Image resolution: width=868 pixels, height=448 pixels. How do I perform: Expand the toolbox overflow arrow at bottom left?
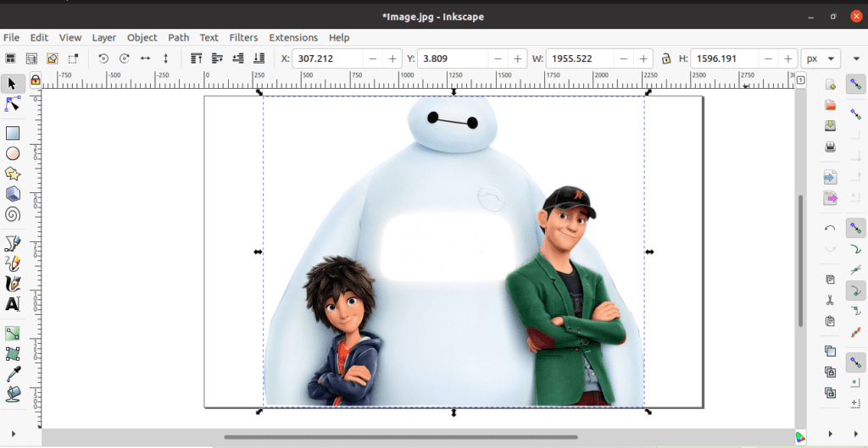pos(12,434)
